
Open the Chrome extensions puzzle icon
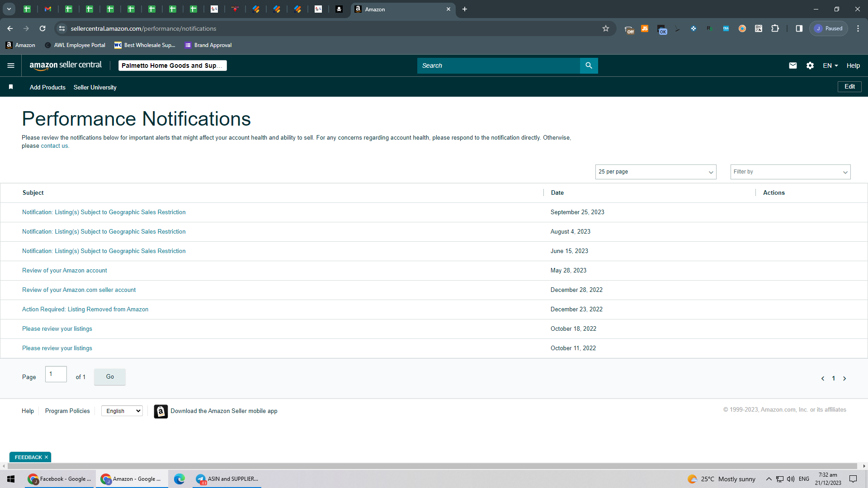(x=775, y=28)
